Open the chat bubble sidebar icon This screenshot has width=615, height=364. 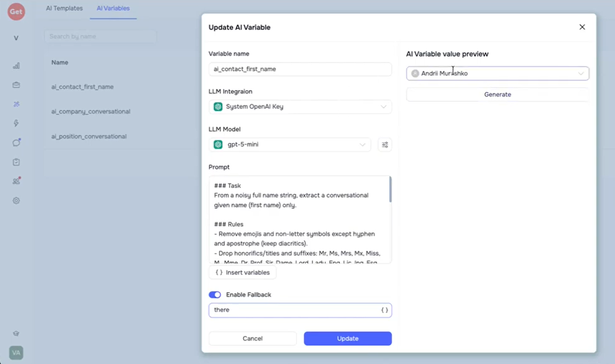coord(16,142)
